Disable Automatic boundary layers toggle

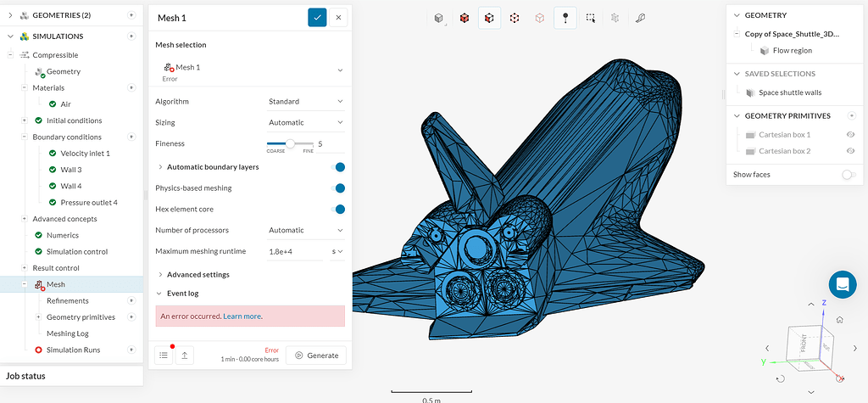click(338, 167)
